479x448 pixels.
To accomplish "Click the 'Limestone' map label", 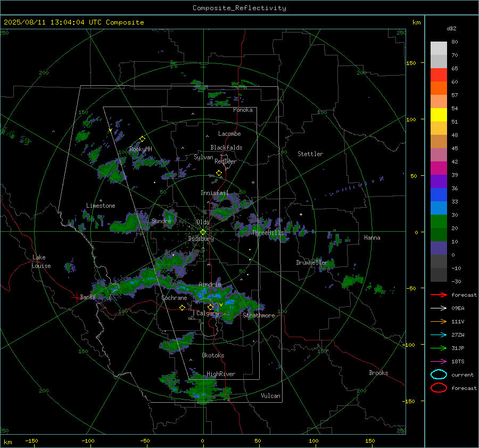I will tap(101, 206).
